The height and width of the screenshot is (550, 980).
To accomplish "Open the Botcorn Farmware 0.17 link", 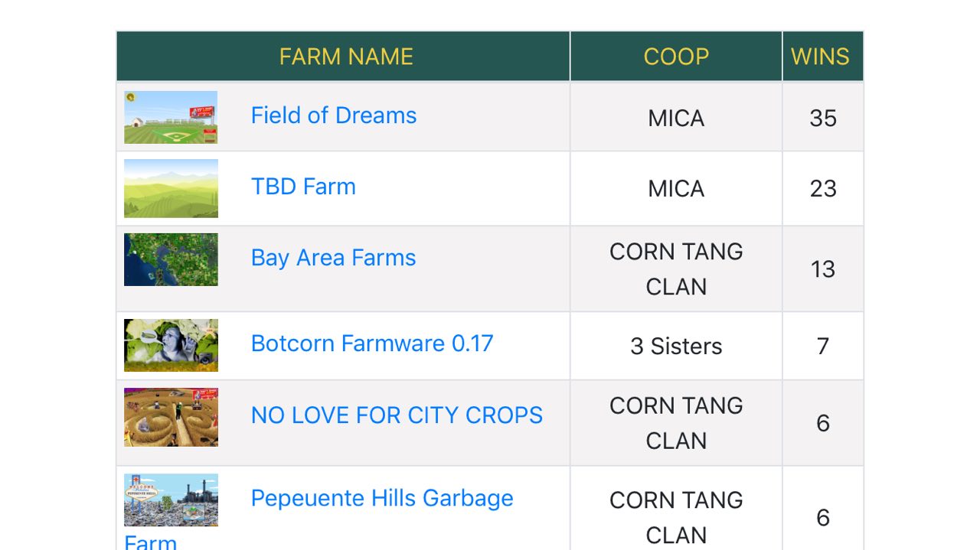I will click(372, 343).
